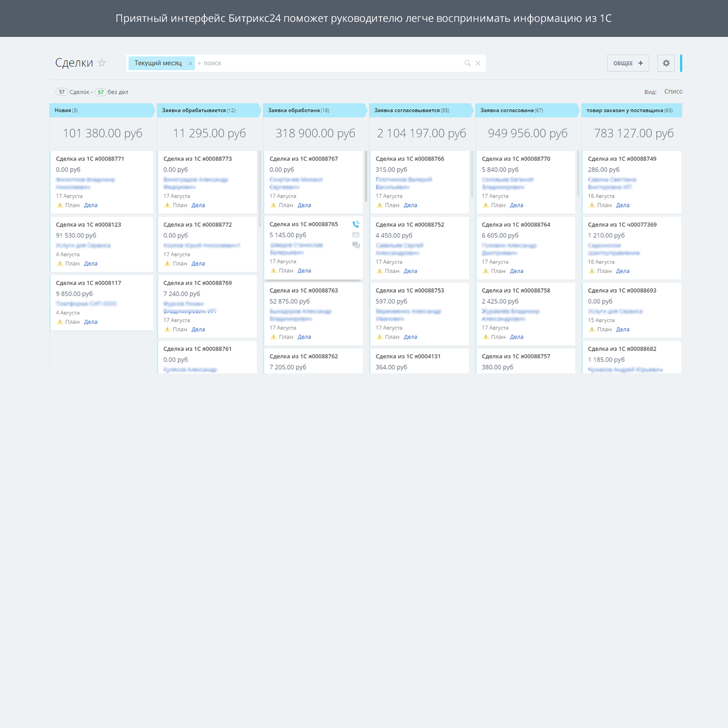Click warning icon on deal я00088763
Image resolution: width=728 pixels, height=728 pixels.
point(274,337)
